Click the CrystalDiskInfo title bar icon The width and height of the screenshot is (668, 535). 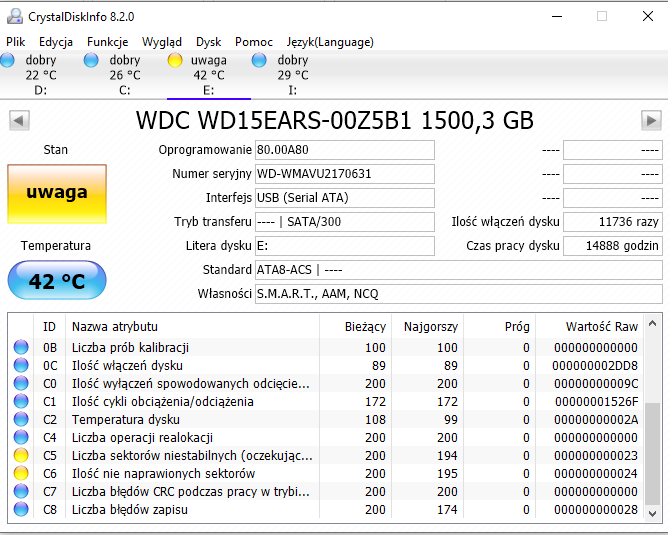point(15,16)
